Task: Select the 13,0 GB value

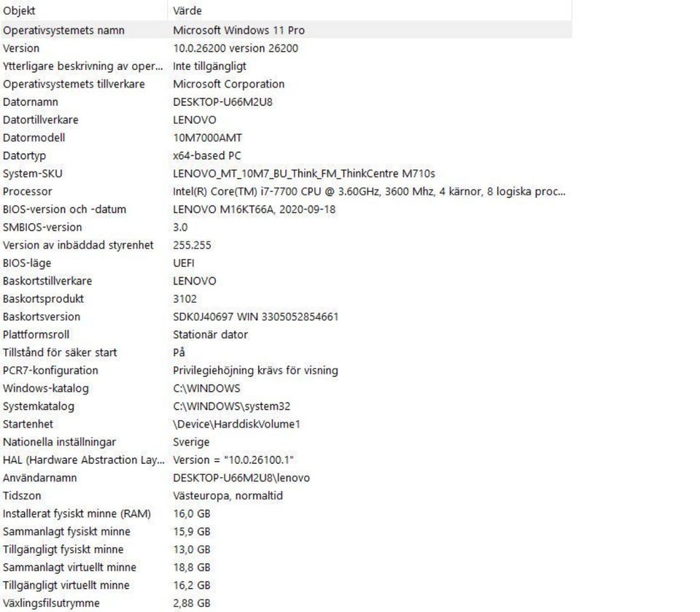Action: (x=192, y=549)
